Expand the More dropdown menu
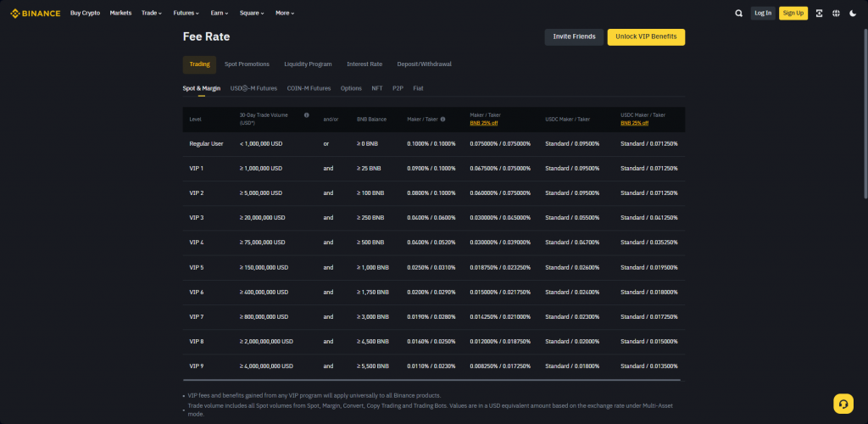The width and height of the screenshot is (868, 424). (x=285, y=14)
